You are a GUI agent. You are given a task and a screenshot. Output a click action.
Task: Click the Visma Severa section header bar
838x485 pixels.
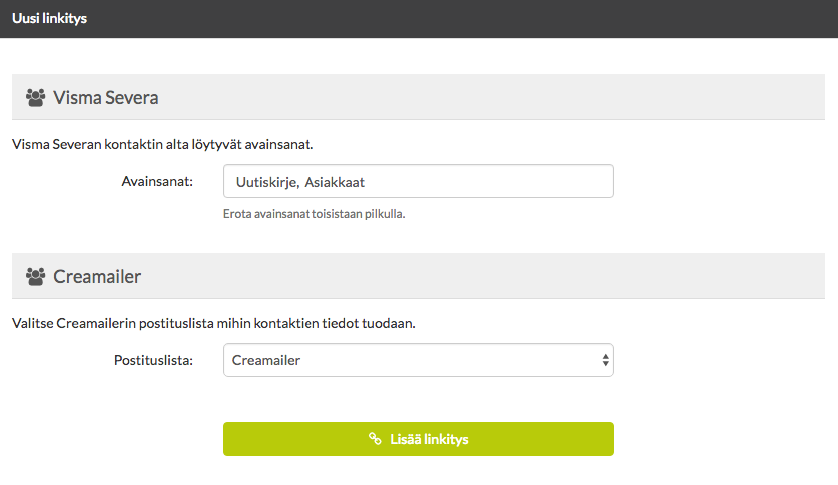click(x=418, y=97)
